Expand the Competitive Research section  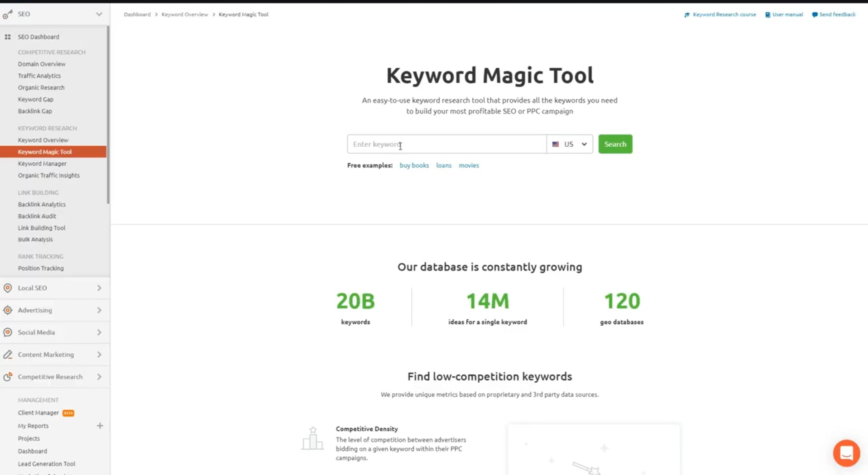click(x=99, y=377)
